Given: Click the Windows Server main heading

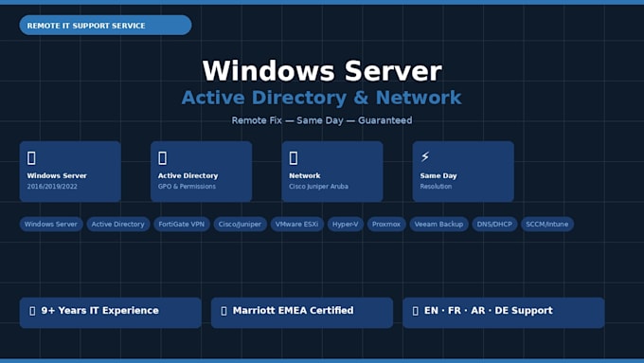Looking at the screenshot, I should point(322,71).
